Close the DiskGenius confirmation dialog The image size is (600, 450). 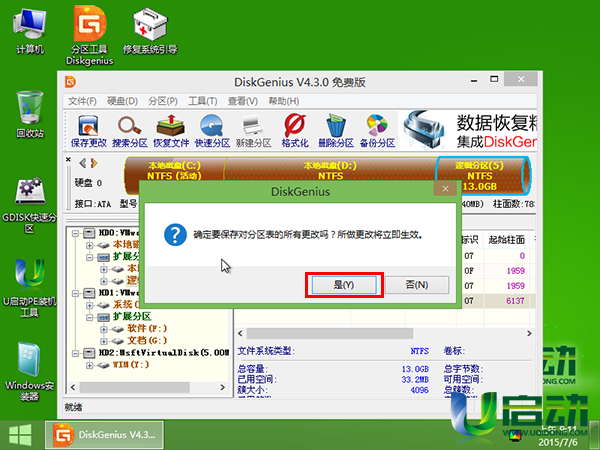coord(445,189)
